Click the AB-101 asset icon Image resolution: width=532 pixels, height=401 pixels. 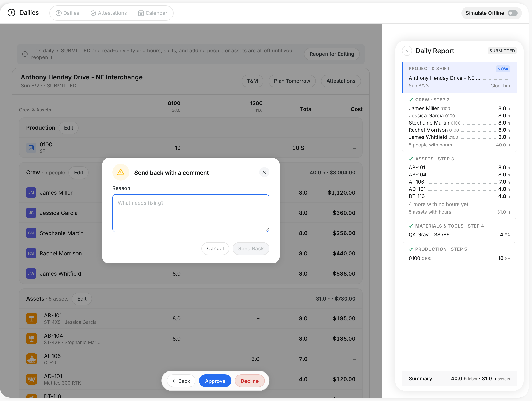pos(32,318)
